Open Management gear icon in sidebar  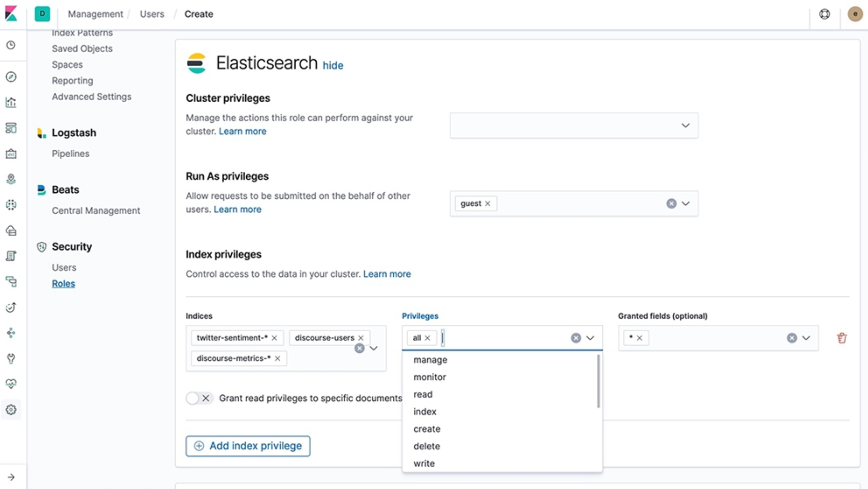(11, 409)
